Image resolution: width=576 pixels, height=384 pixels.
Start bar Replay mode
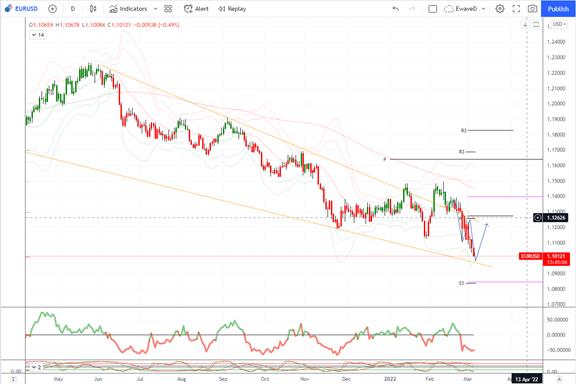pos(232,9)
